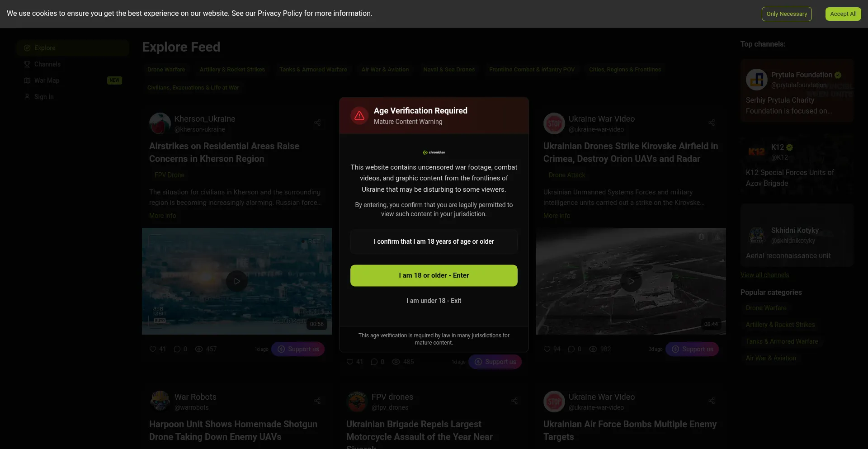Click 'I am under 18 - Exit'
Image resolution: width=868 pixels, height=449 pixels.
point(434,301)
